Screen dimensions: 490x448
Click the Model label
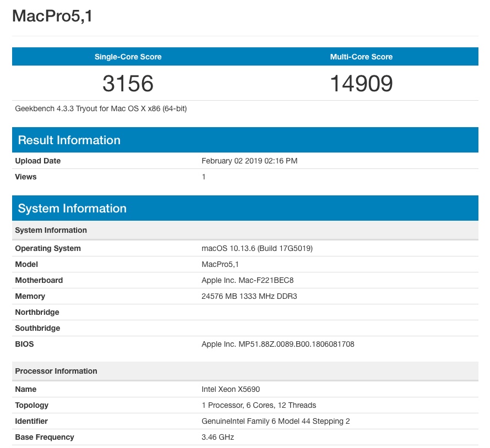click(x=26, y=264)
